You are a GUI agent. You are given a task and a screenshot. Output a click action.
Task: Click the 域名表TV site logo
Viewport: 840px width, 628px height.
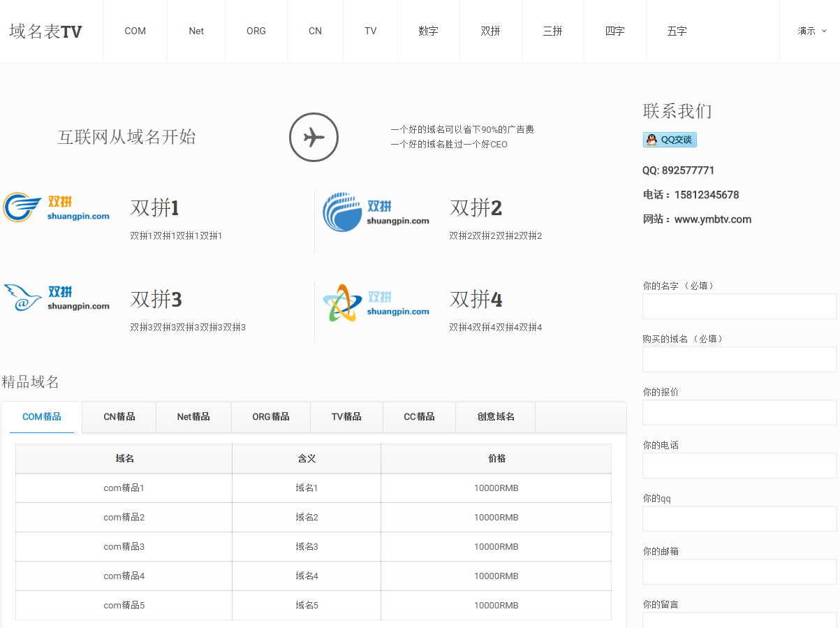point(45,31)
